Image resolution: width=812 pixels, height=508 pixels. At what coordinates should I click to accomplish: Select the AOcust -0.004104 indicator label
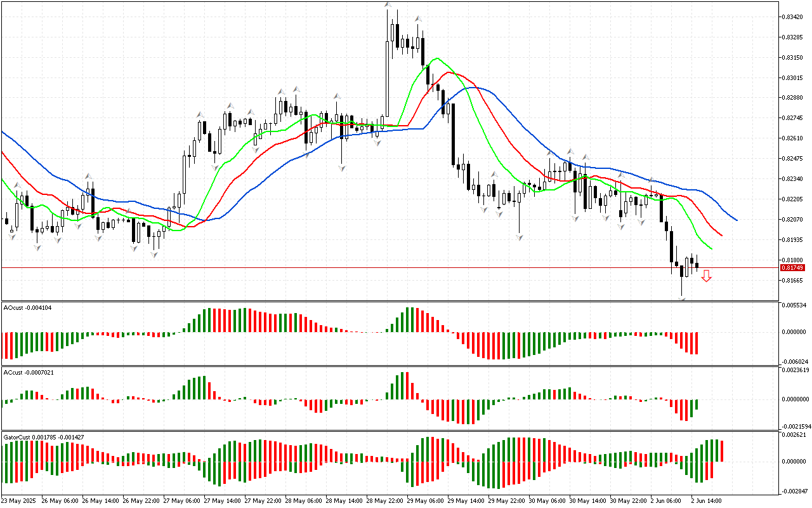(28, 308)
